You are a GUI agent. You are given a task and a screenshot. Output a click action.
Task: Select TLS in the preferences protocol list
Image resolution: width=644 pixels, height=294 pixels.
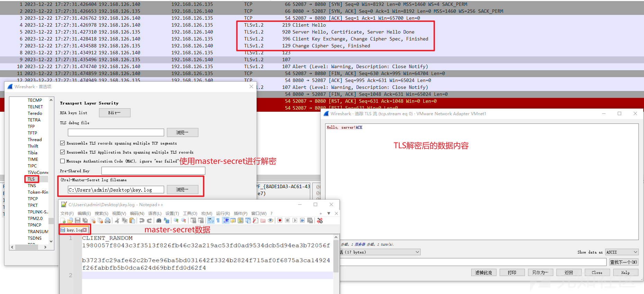point(31,179)
